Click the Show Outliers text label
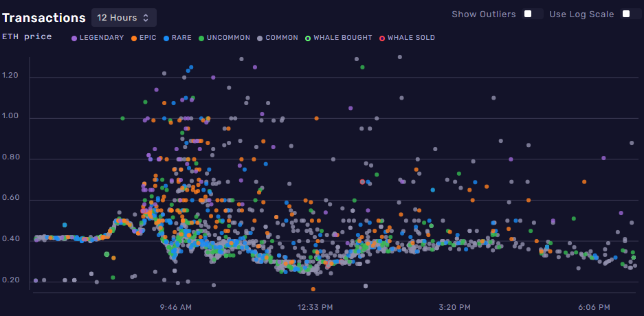Image resolution: width=644 pixels, height=316 pixels. tap(483, 14)
